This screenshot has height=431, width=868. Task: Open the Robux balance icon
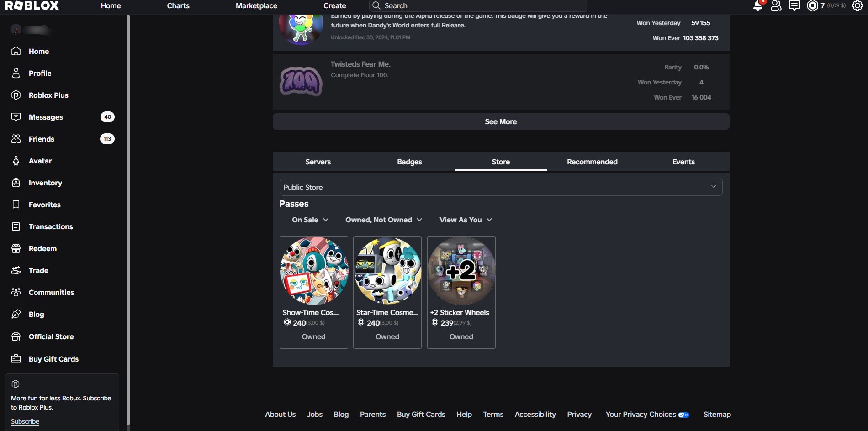click(x=812, y=5)
